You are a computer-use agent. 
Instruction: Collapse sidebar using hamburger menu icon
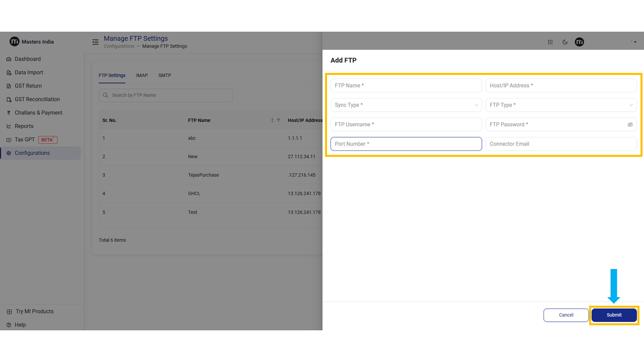coord(95,42)
